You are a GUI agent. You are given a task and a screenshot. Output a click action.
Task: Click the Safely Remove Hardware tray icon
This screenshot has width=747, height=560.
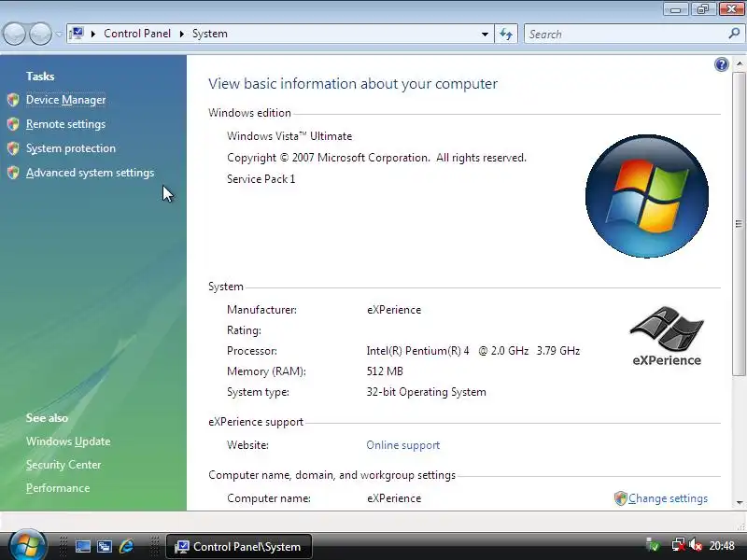(x=653, y=545)
